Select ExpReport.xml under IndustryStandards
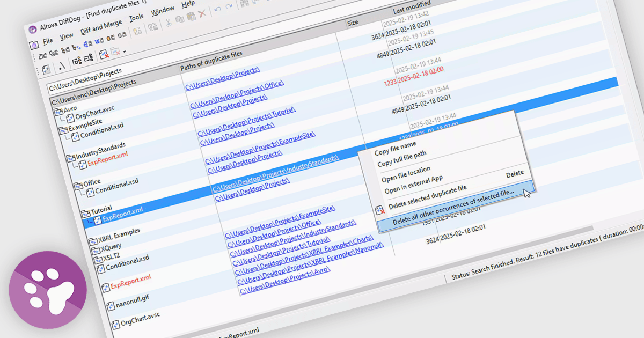Image resolution: width=644 pixels, height=338 pixels. (x=108, y=158)
